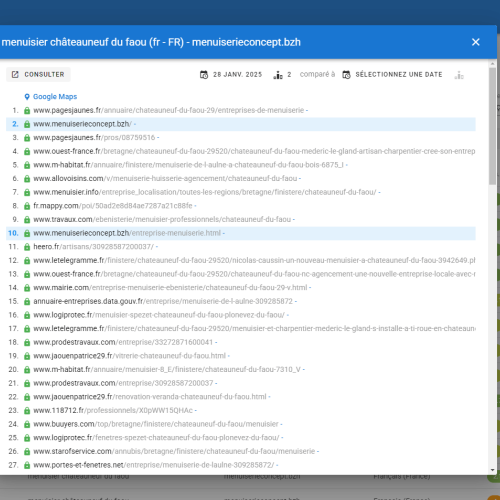Open result 24 buuyers.com link
This screenshot has height=500, width=500.
156,424
